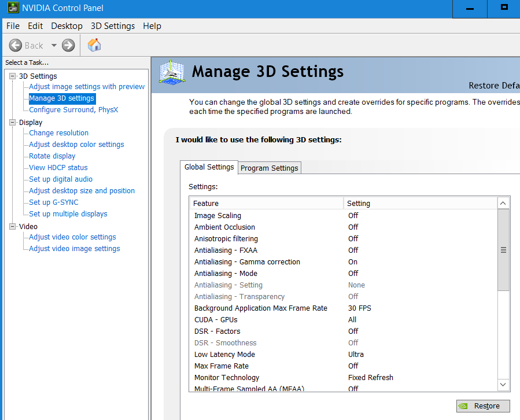This screenshot has height=420, width=520.
Task: Click the NVIDIA Control Panel title icon
Action: click(12, 9)
